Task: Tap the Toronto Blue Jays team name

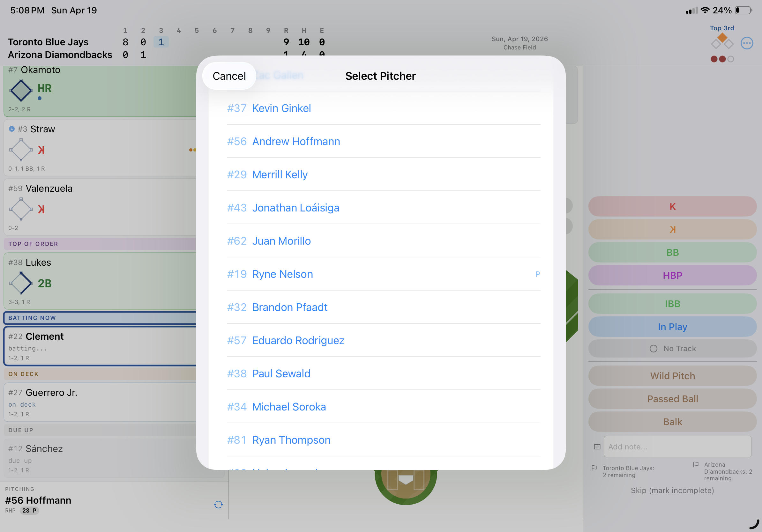Action: (x=48, y=42)
